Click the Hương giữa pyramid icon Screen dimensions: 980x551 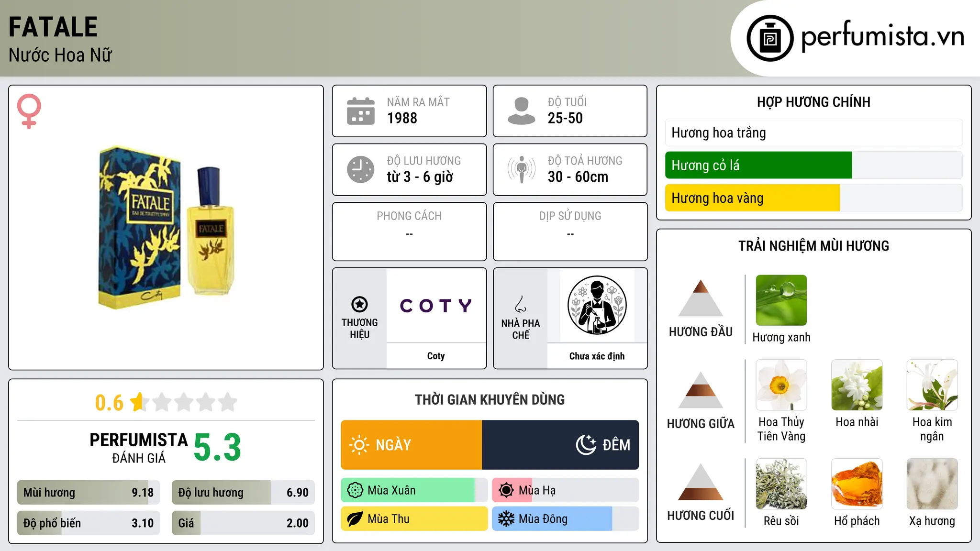pyautogui.click(x=701, y=390)
